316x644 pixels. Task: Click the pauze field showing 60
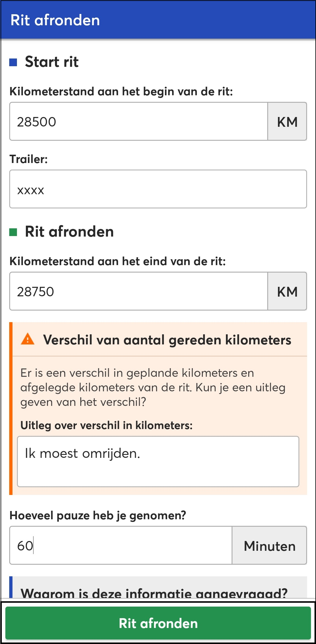tap(121, 545)
